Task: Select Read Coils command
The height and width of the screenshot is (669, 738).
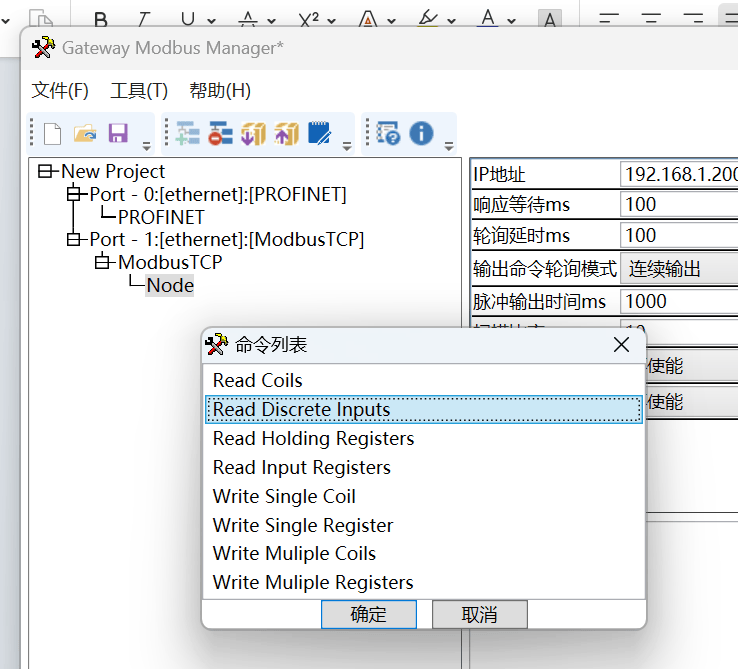Action: pyautogui.click(x=424, y=380)
